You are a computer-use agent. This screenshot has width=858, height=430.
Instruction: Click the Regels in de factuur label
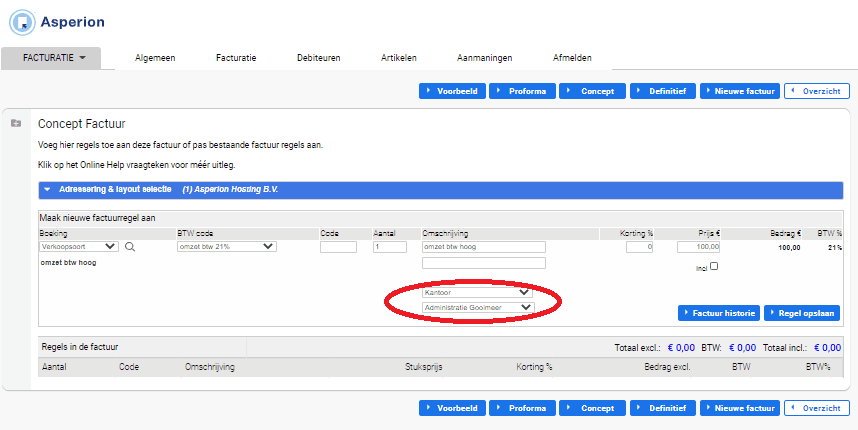(80, 347)
